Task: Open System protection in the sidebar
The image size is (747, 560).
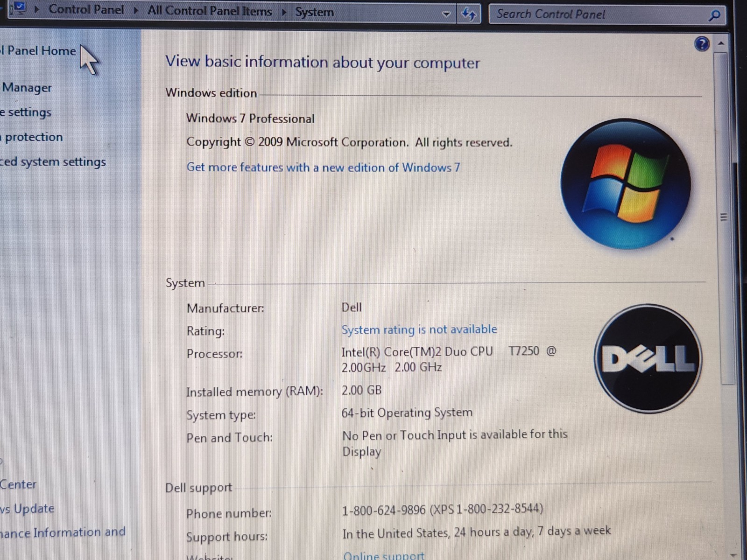Action: tap(31, 137)
